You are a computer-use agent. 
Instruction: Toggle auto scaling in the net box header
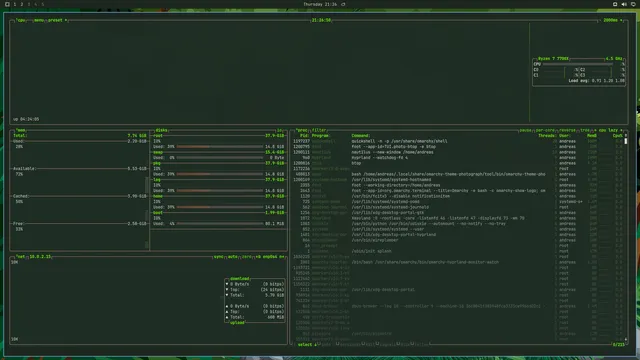(233, 257)
